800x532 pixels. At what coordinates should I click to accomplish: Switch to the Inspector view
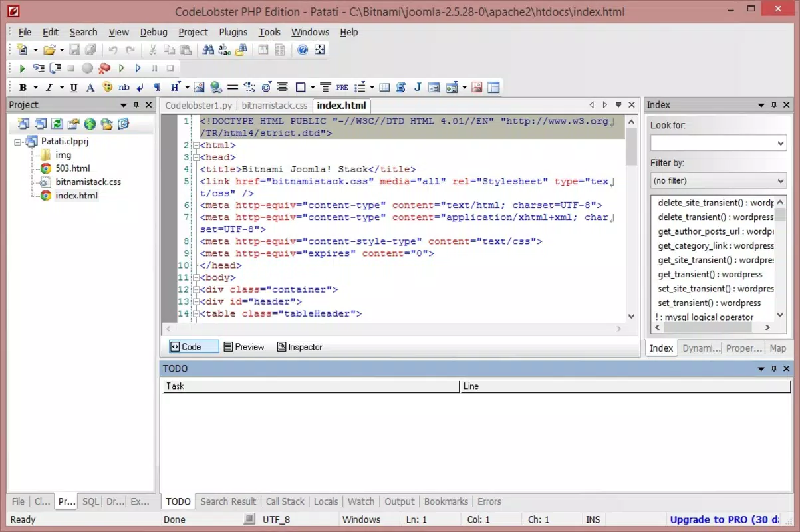click(x=299, y=347)
